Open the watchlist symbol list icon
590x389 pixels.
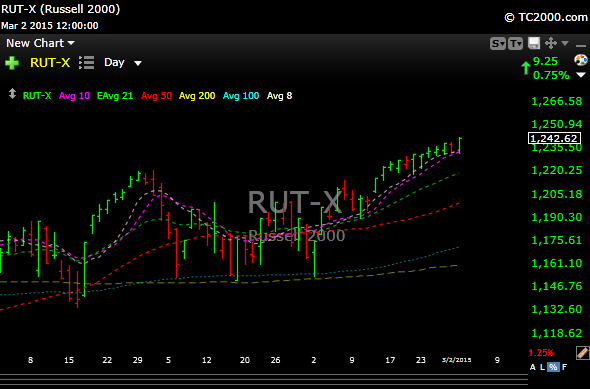(x=87, y=62)
